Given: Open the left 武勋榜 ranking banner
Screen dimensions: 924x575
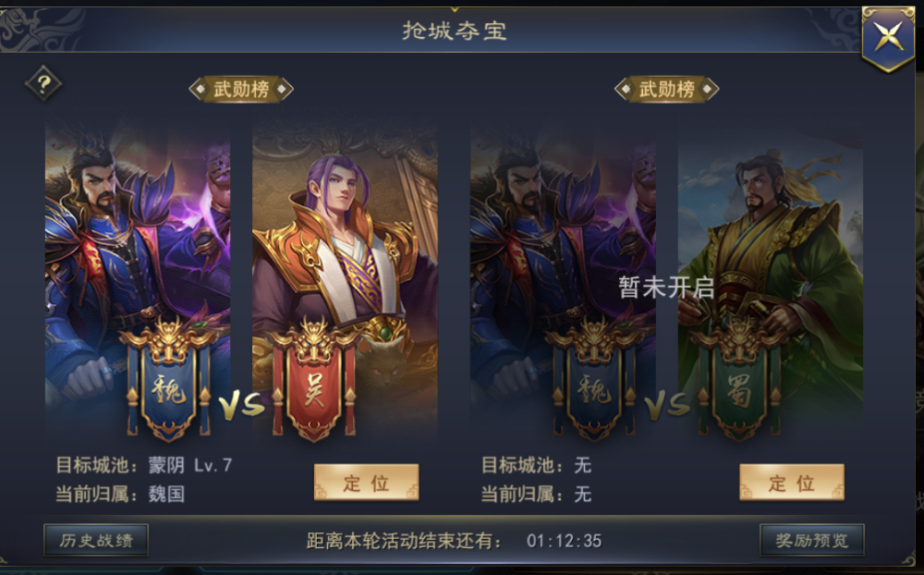Looking at the screenshot, I should [x=241, y=89].
